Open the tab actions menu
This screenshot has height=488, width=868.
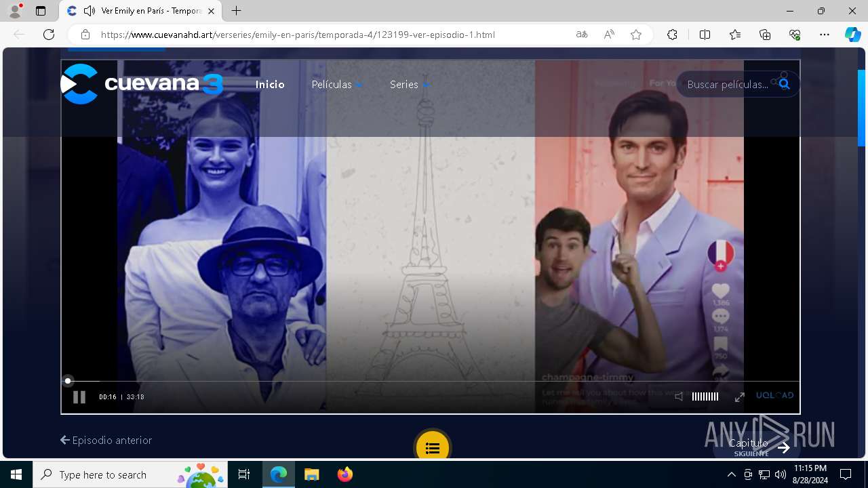click(41, 11)
